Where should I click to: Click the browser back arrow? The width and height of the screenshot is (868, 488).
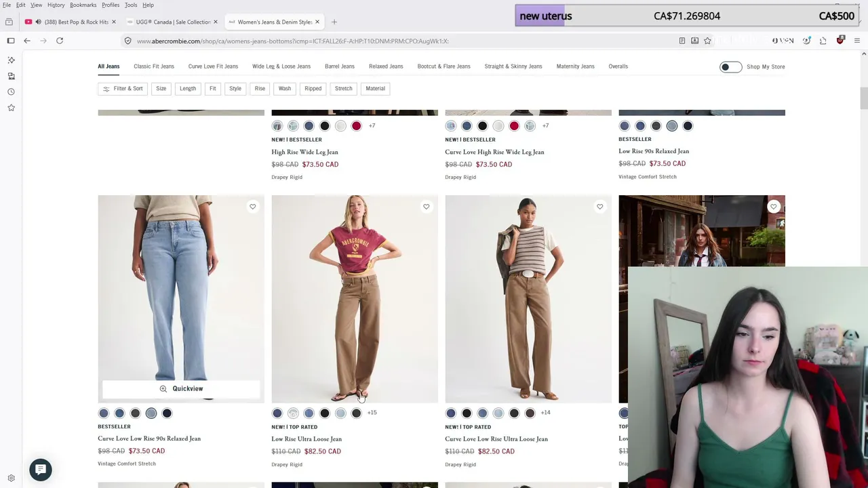pyautogui.click(x=27, y=41)
